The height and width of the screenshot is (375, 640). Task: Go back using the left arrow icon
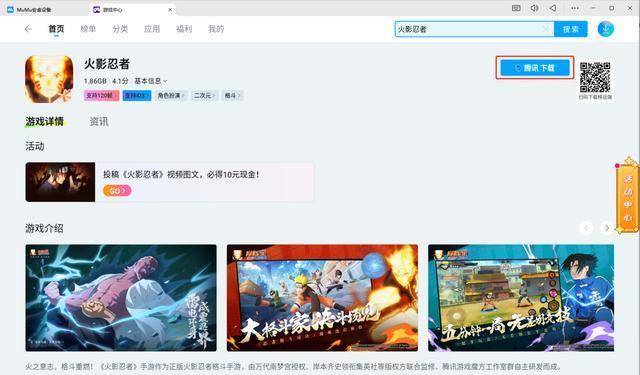coord(28,29)
